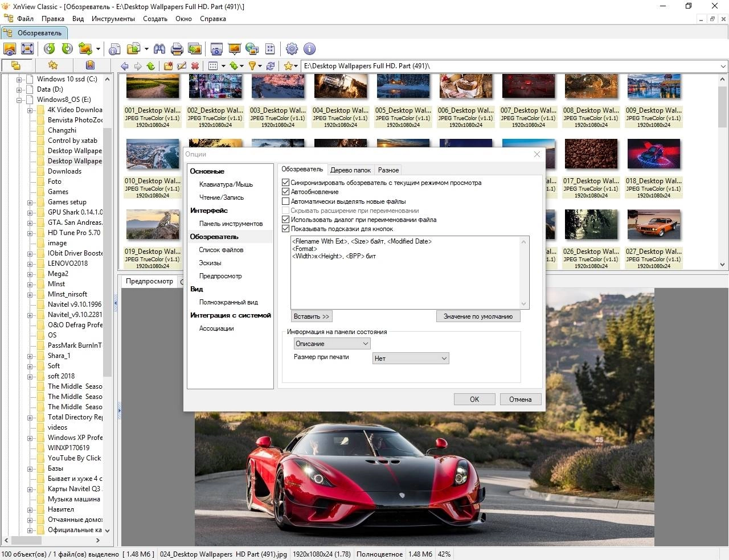Refresh the folder with blue arrows icon
Viewport: 729px width, 560px height.
click(271, 66)
